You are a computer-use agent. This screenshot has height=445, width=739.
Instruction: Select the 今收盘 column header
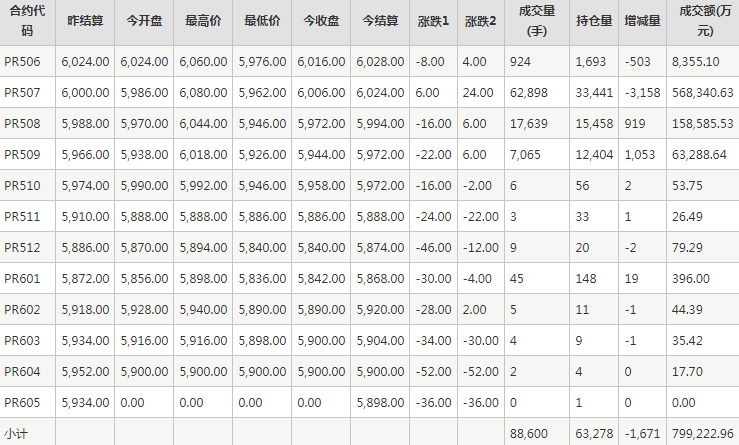(321, 21)
